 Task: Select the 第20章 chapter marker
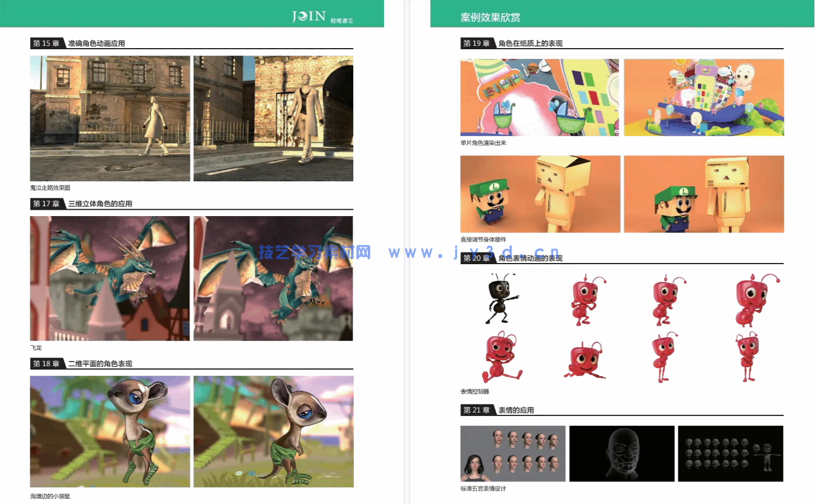[x=476, y=259]
